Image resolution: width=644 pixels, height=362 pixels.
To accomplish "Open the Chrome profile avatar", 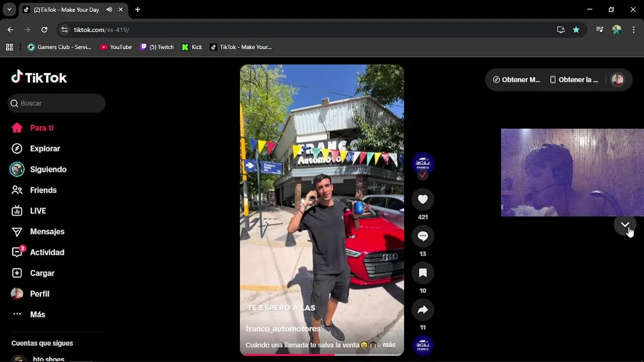I will [x=617, y=30].
